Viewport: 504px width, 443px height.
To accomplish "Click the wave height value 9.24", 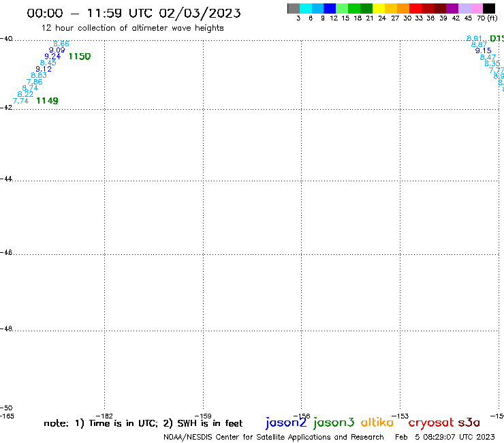I will point(52,57).
